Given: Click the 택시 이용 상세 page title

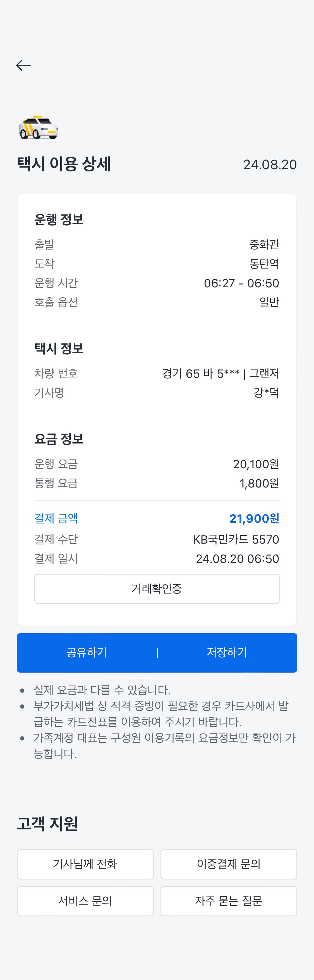Looking at the screenshot, I should 64,164.
